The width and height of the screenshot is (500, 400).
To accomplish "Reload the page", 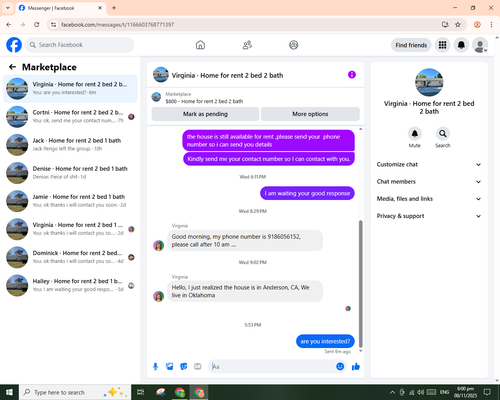I will [37, 25].
